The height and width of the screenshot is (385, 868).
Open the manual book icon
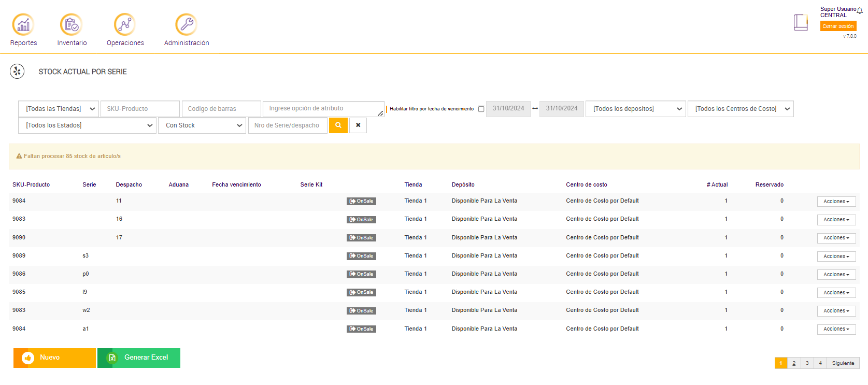(x=801, y=22)
